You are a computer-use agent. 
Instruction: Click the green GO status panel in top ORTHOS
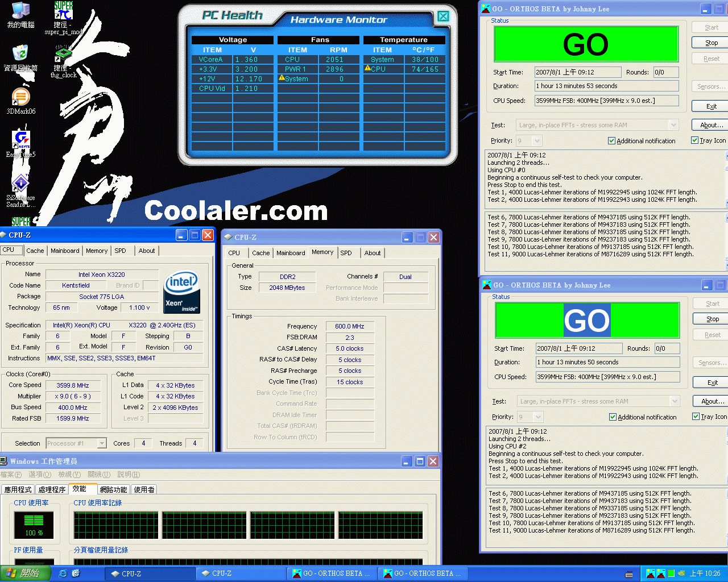click(x=586, y=44)
